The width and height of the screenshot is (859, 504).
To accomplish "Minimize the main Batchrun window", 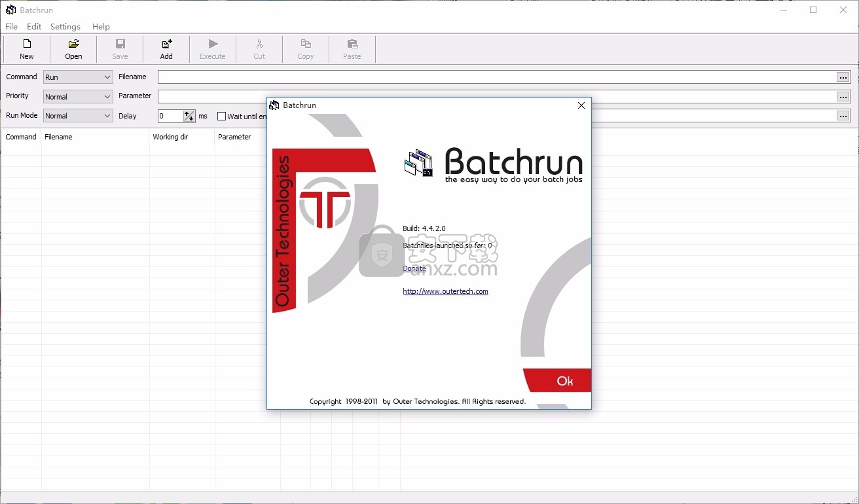I will pos(783,10).
